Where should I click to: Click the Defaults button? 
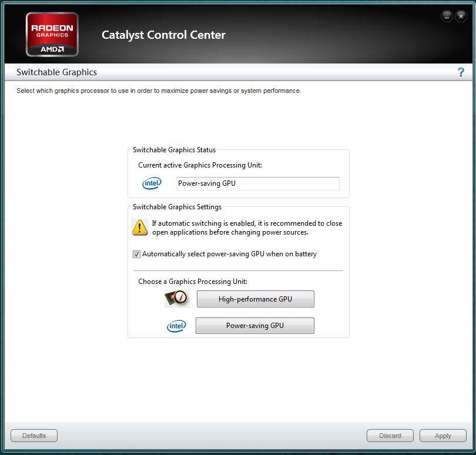click(34, 436)
